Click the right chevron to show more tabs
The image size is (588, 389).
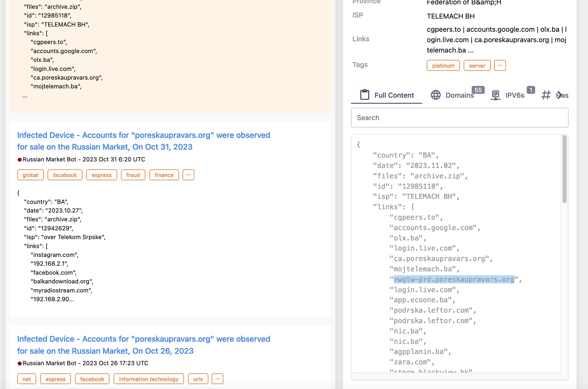[559, 95]
